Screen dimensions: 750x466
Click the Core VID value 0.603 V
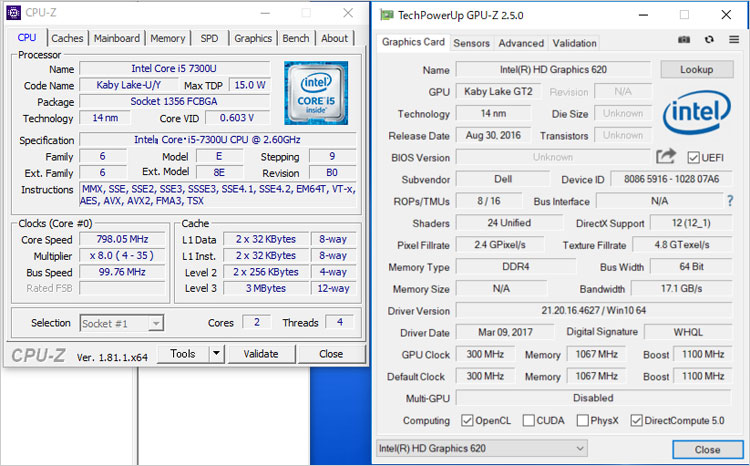click(x=237, y=118)
